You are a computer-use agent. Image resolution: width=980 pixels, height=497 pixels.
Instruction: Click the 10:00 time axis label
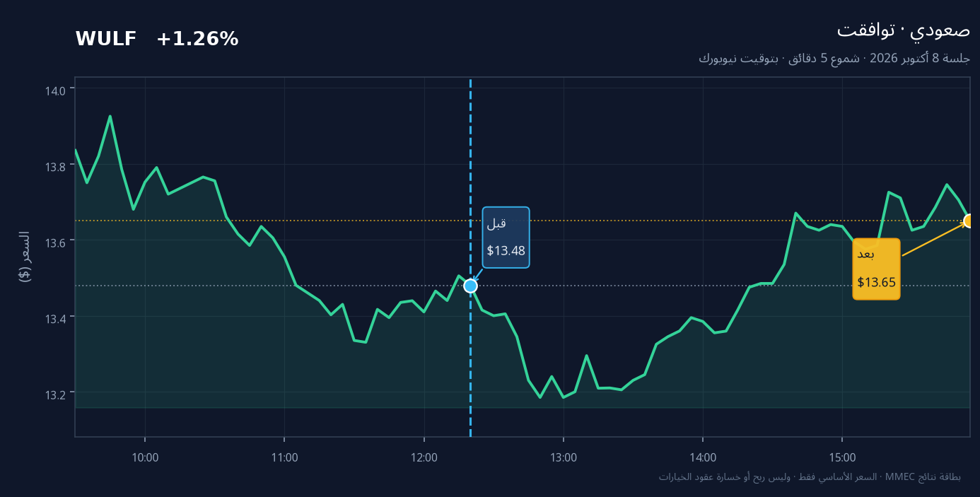145,457
